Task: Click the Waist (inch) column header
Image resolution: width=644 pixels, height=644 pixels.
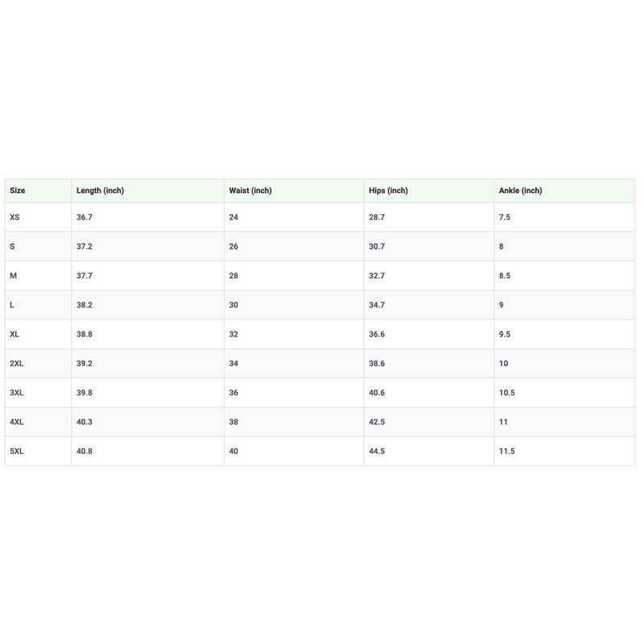Action: click(x=250, y=191)
